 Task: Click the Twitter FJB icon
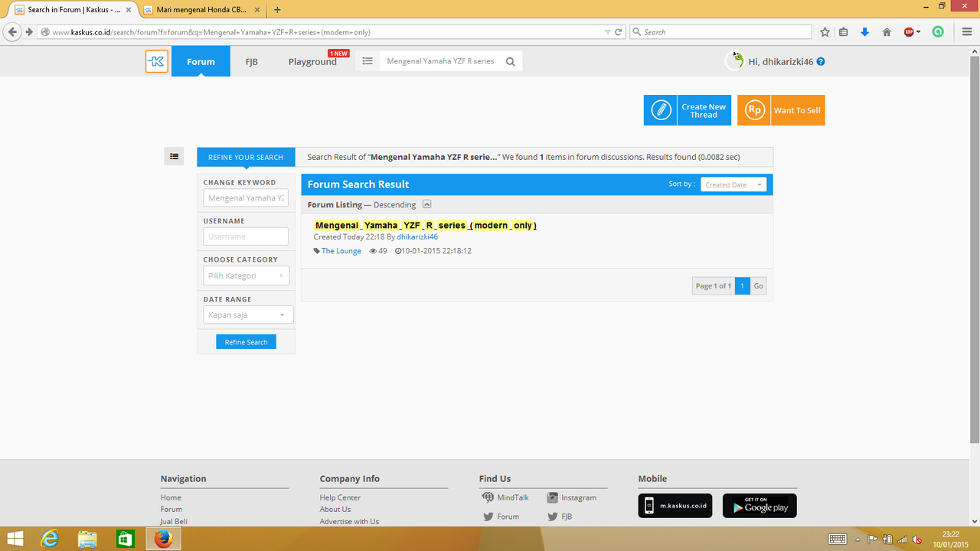[553, 517]
